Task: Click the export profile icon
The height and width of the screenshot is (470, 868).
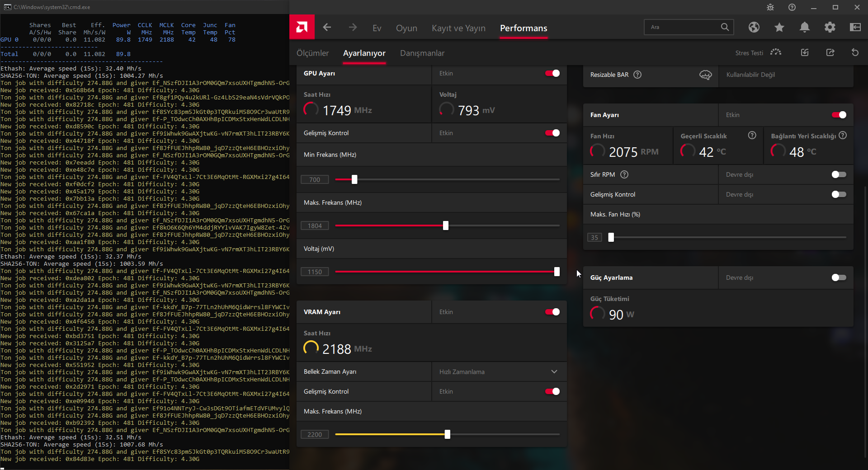Action: [830, 52]
